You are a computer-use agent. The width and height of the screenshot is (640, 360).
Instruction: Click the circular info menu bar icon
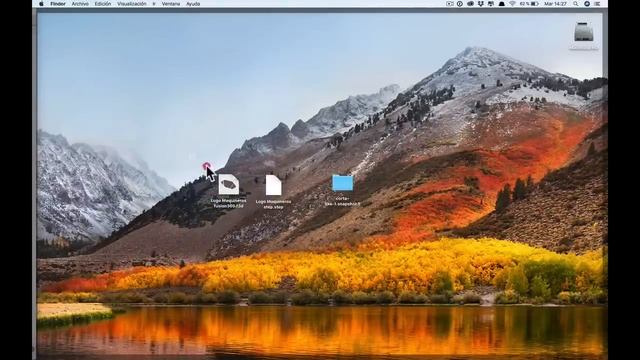tap(460, 4)
